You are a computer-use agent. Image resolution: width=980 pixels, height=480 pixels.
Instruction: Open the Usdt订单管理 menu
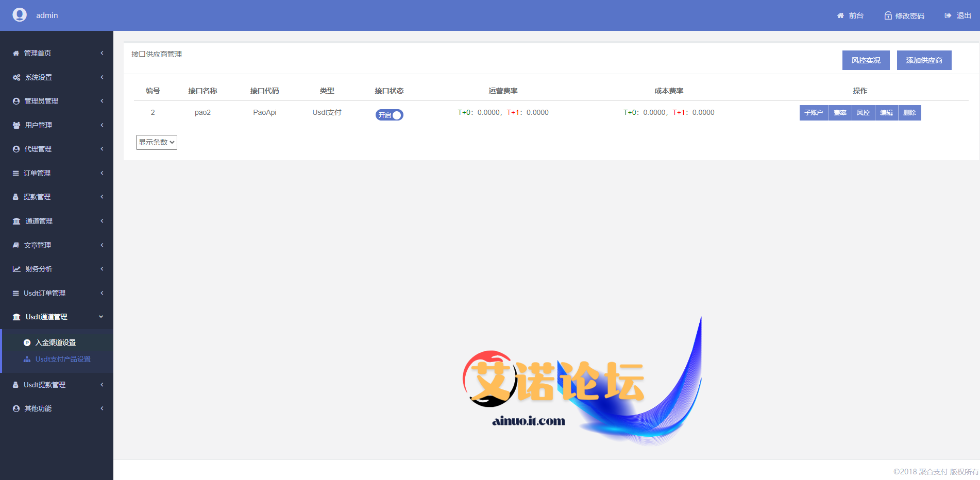pyautogui.click(x=57, y=293)
